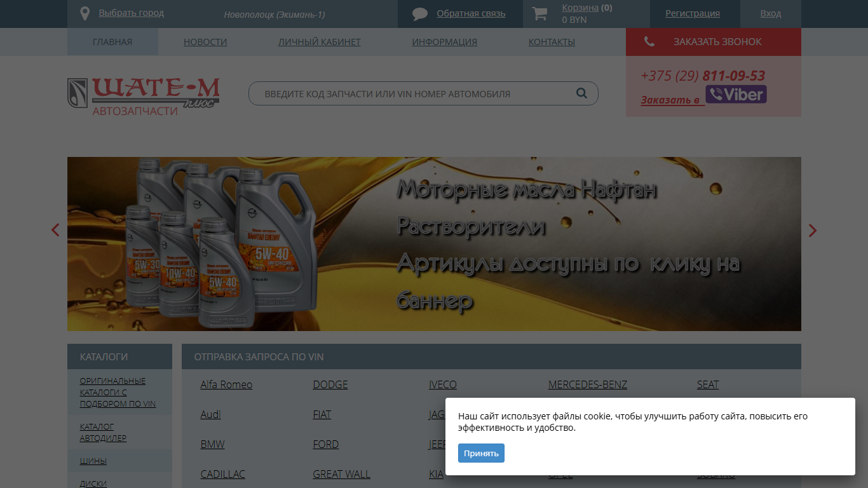Click 'Каталоги' sidebar header

pos(119,356)
